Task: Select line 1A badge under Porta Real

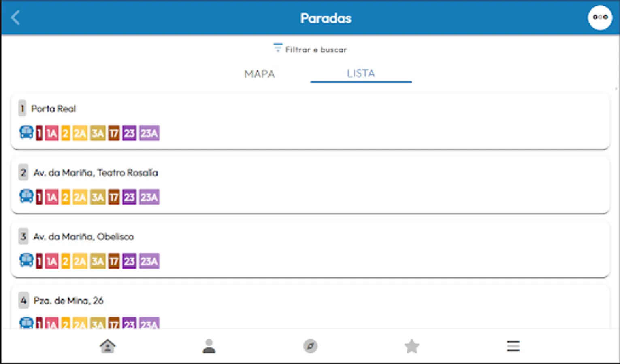Action: (x=51, y=133)
